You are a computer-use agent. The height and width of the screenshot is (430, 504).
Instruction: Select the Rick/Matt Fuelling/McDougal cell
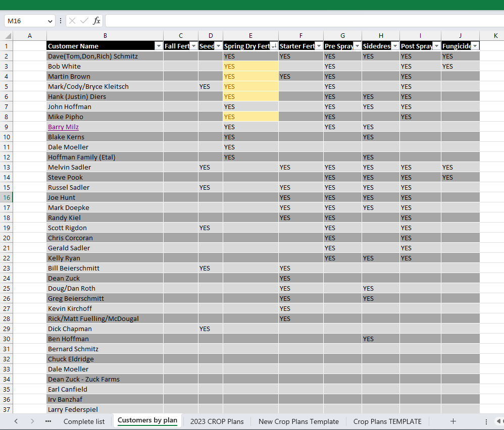[x=105, y=318]
